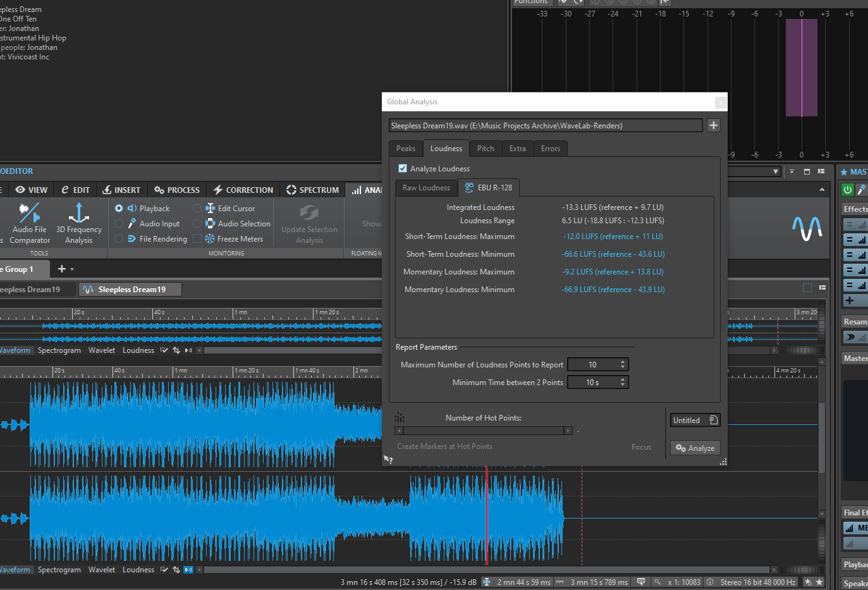Click the ruler icon before 3 mn 15 s 789 ms
The image size is (868, 590).
560,582
